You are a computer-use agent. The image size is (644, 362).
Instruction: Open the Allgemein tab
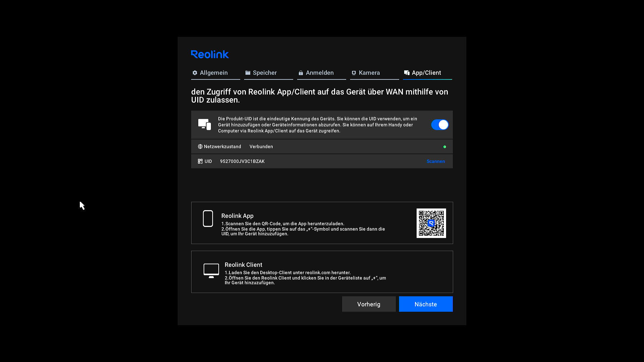(x=215, y=73)
